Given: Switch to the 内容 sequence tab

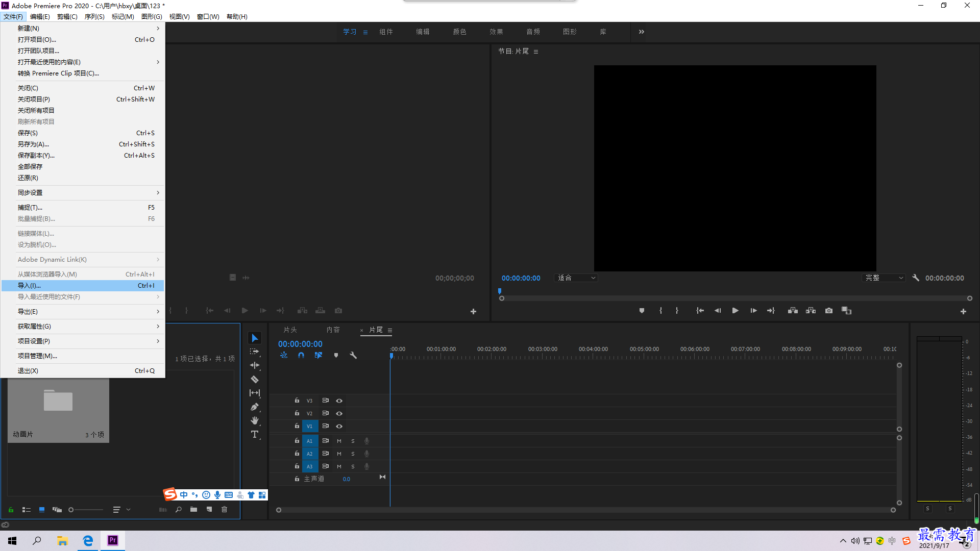Looking at the screenshot, I should pos(333,330).
